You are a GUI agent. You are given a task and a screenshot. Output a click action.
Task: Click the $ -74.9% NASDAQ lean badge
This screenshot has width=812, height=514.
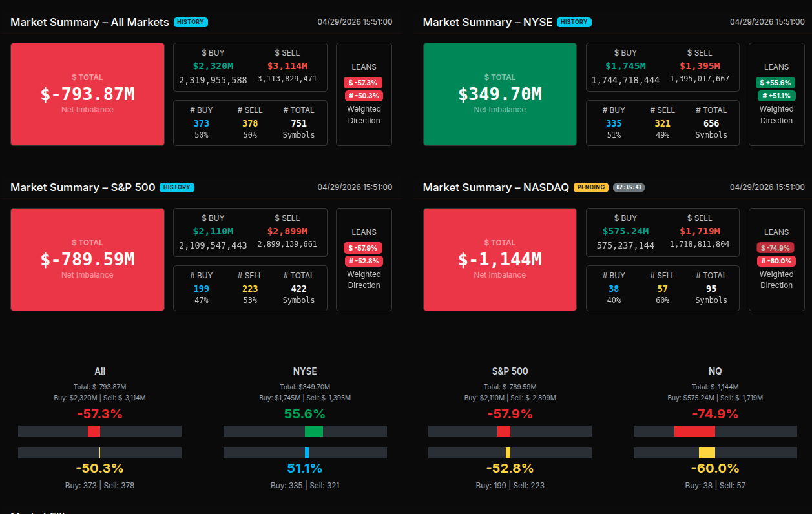tap(776, 248)
